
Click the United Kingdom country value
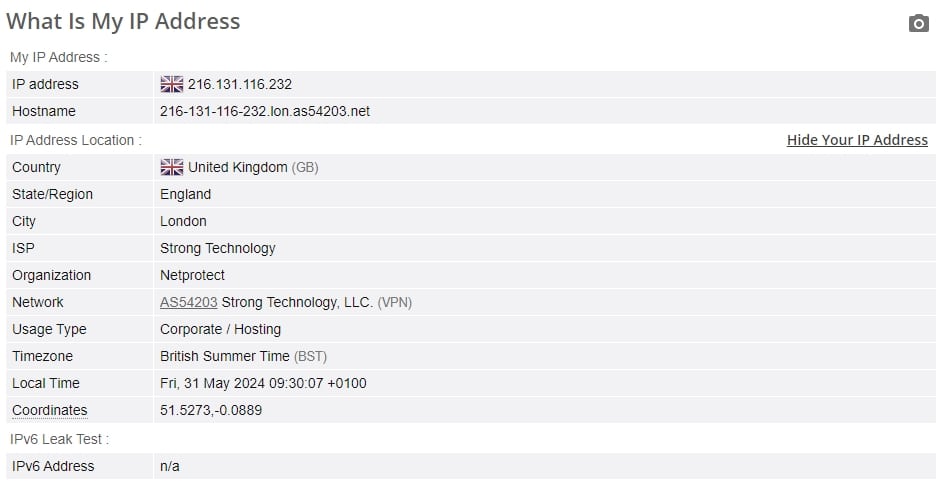tap(238, 167)
